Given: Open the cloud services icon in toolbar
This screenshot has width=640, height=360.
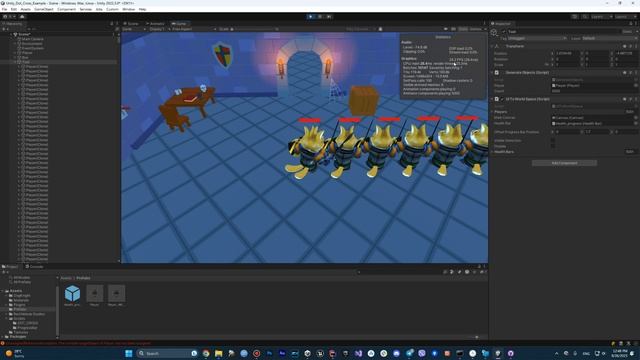Looking at the screenshot, I should pos(22,17).
